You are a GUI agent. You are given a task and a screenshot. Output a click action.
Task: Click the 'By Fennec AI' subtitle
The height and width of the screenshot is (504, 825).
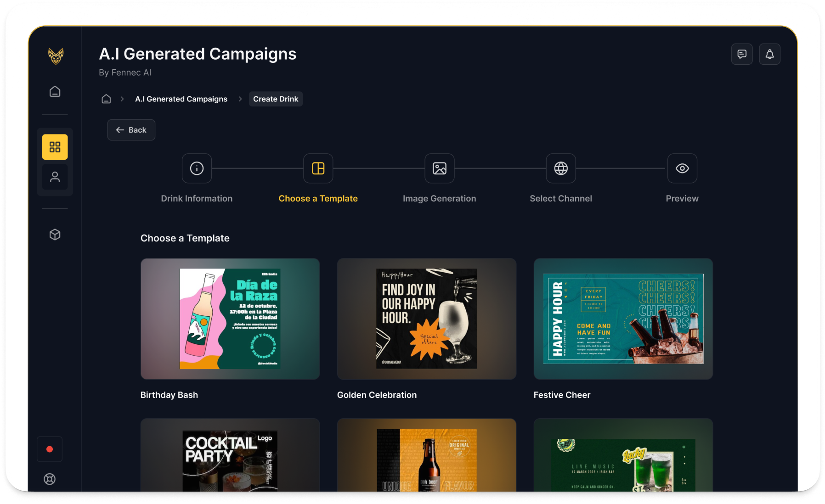pos(125,73)
